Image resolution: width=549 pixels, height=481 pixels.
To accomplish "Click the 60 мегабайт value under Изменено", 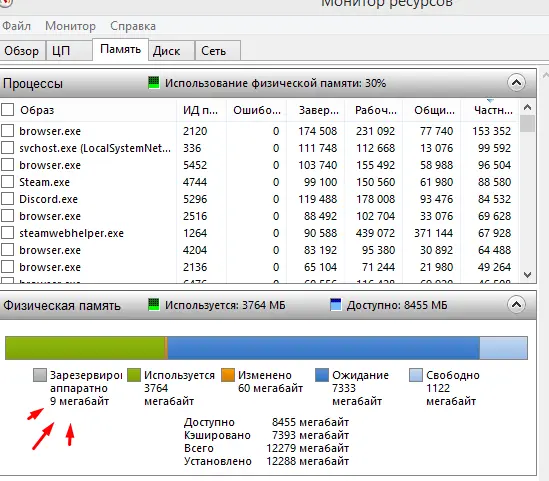I will (270, 388).
